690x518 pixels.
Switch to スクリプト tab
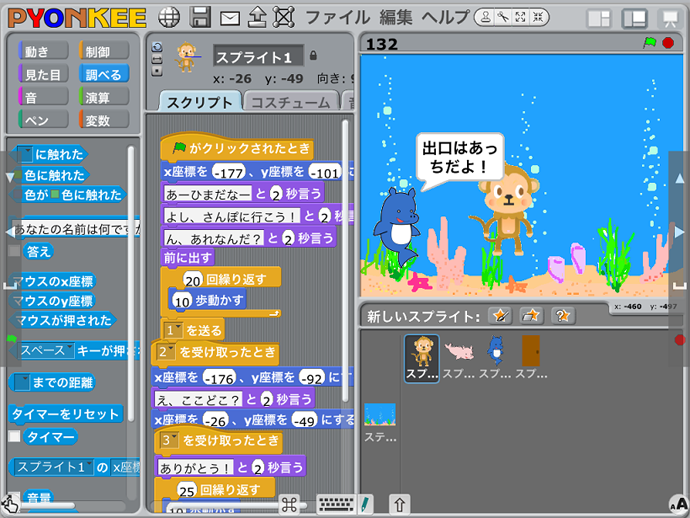coord(200,102)
